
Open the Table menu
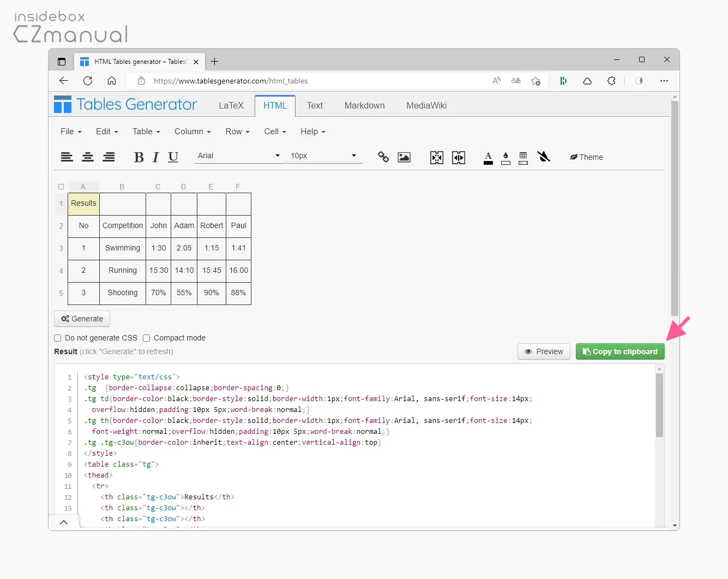click(x=146, y=132)
